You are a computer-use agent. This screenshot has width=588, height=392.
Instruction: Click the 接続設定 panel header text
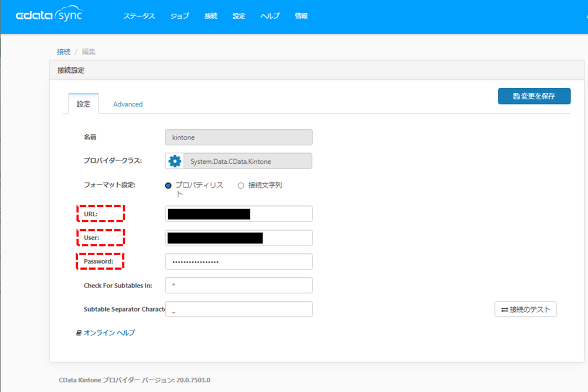(x=71, y=70)
